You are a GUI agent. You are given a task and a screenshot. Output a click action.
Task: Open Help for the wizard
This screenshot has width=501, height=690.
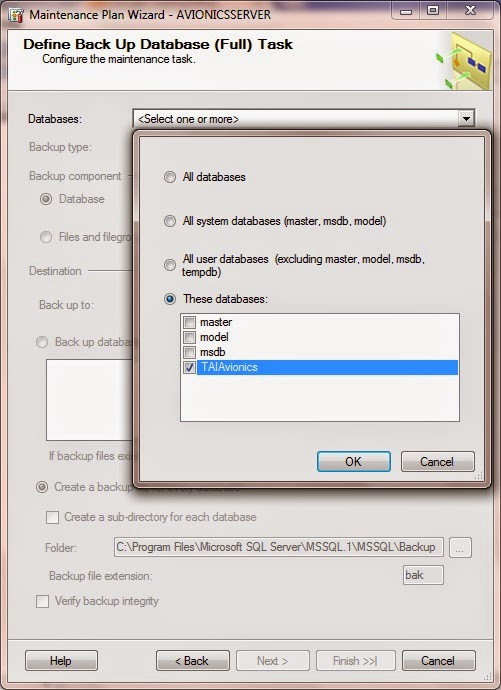pyautogui.click(x=61, y=661)
